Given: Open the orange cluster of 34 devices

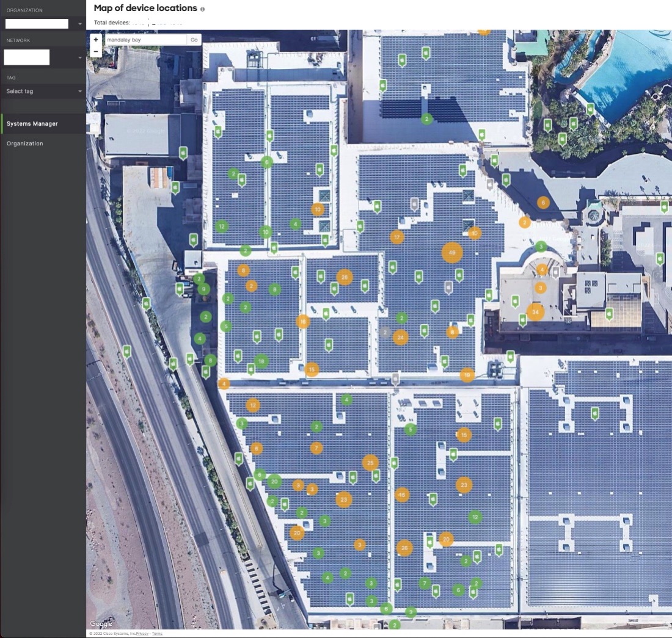Looking at the screenshot, I should (x=536, y=311).
